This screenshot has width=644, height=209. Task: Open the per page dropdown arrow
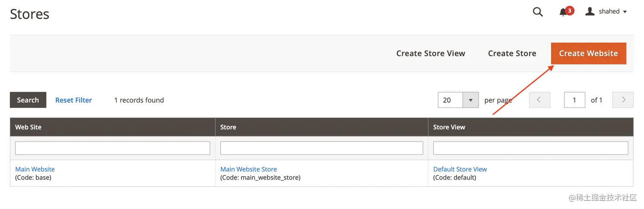tap(471, 100)
